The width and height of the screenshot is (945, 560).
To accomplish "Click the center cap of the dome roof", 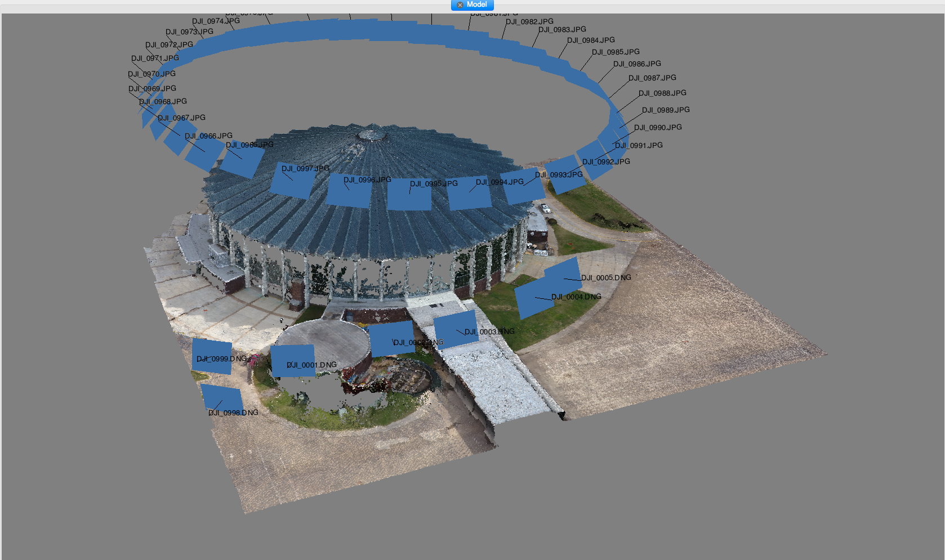I will [x=372, y=135].
